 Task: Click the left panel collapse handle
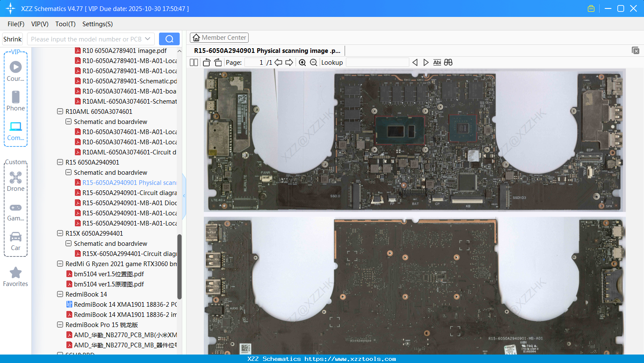[184, 195]
